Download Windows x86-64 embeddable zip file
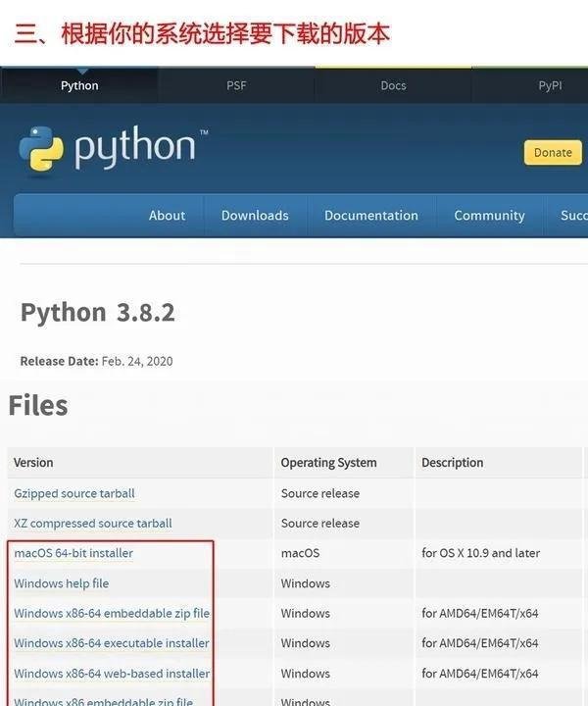Screen dimensions: 588x706 (x=112, y=613)
